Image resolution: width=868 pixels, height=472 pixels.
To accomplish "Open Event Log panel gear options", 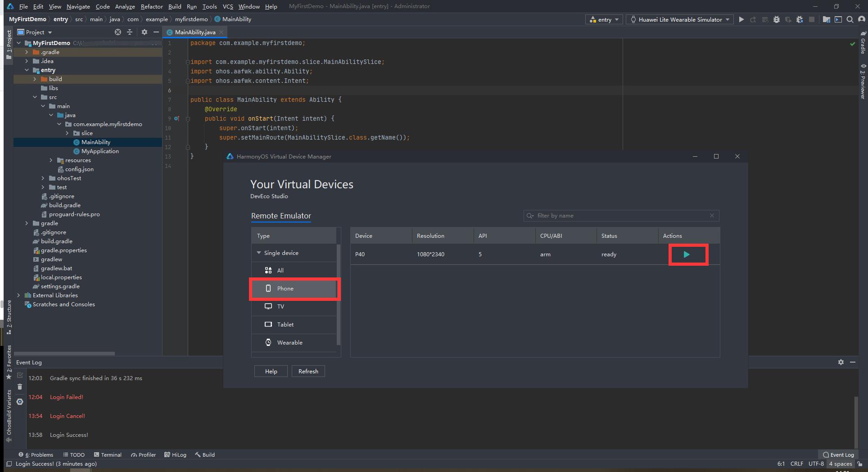I will tap(841, 362).
